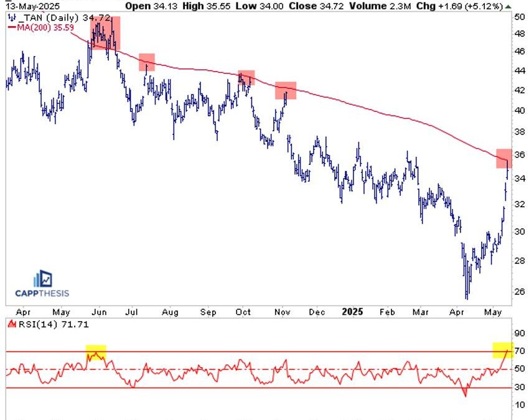Viewport: 529px width, 420px height.
Task: Click the Low 34.00 value
Action: pyautogui.click(x=260, y=6)
